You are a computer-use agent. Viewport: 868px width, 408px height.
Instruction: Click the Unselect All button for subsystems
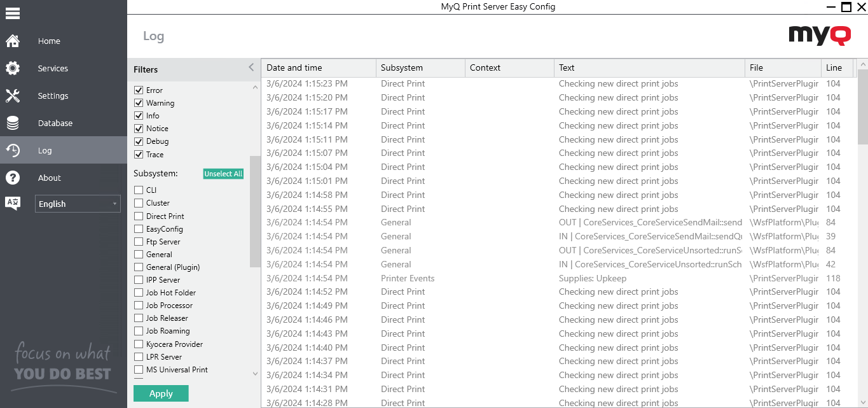223,173
